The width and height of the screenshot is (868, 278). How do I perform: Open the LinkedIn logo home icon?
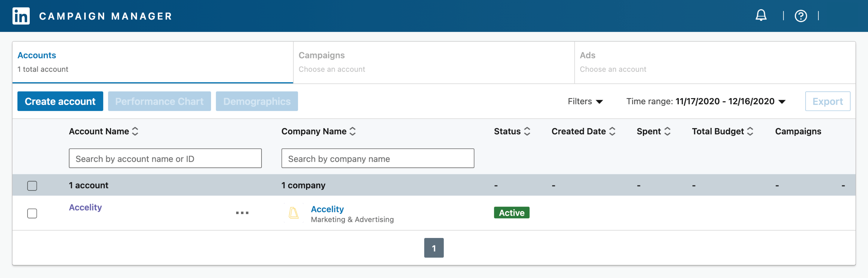21,16
